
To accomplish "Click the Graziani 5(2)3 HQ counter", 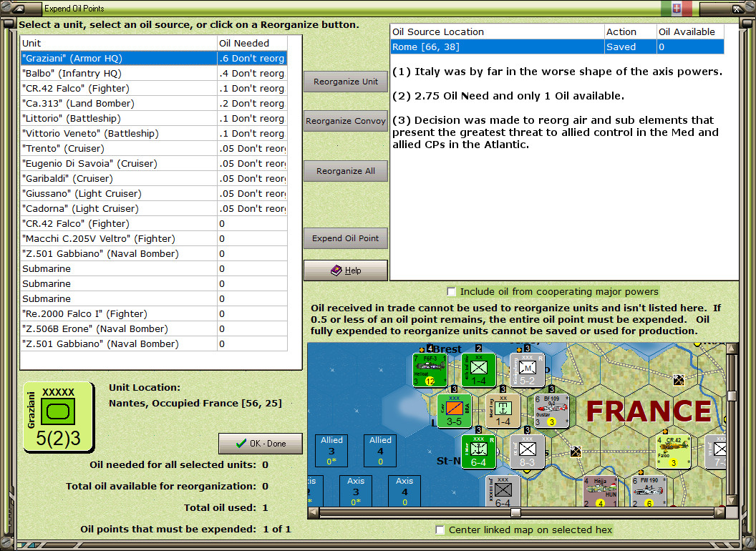I will (x=59, y=417).
